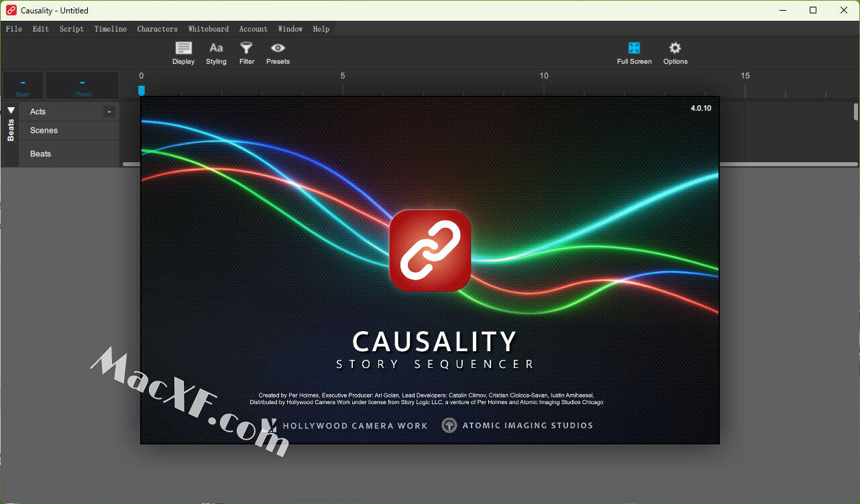Viewport: 860px width, 504px height.
Task: Open the Options gear
Action: point(675,53)
